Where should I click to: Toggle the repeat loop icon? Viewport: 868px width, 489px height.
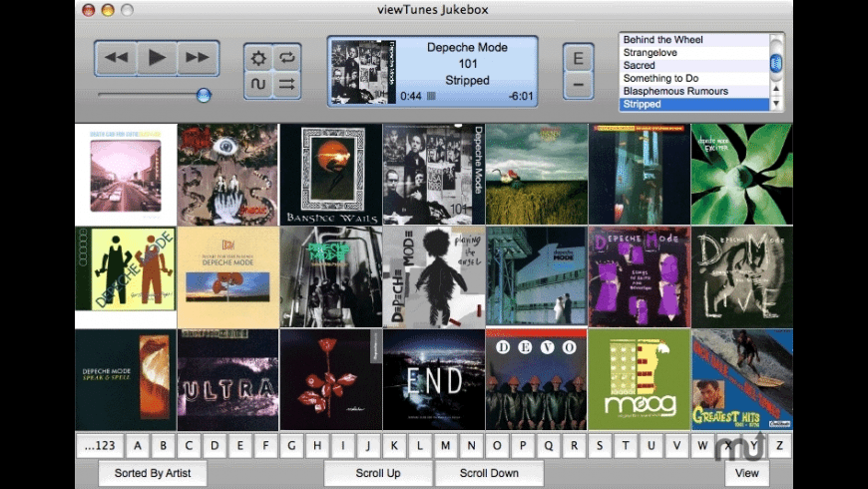[x=286, y=58]
